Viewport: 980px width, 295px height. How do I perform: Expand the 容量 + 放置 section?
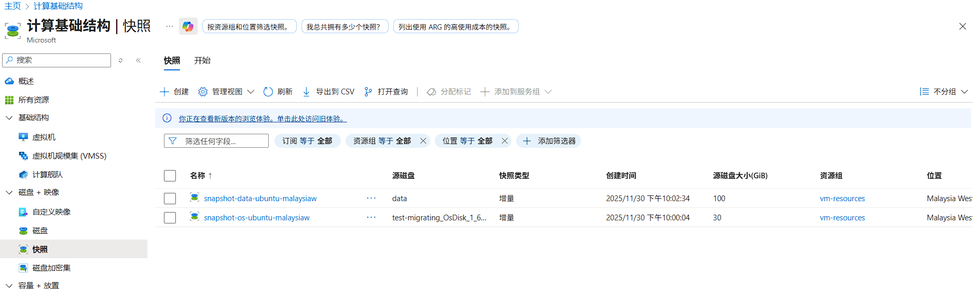[x=9, y=286]
